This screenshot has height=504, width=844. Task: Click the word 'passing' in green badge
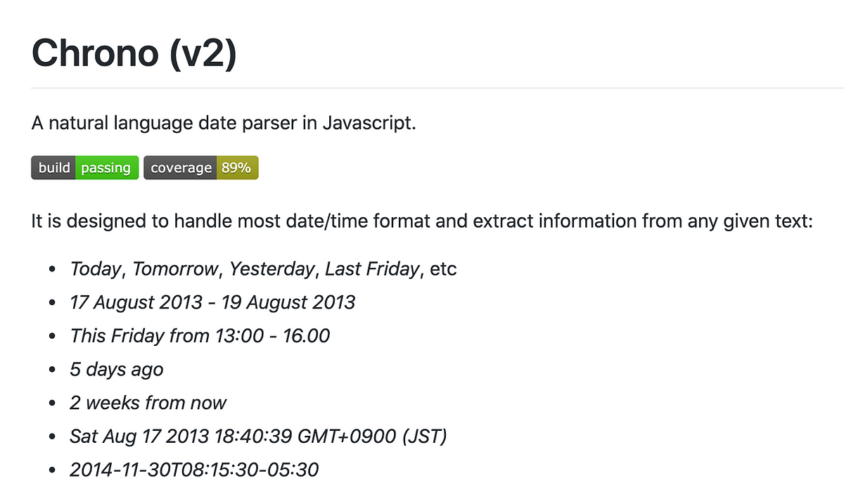click(x=106, y=168)
